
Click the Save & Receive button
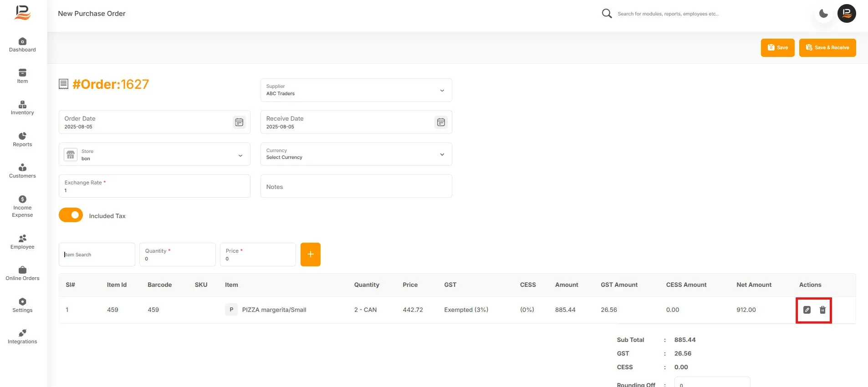coord(827,48)
